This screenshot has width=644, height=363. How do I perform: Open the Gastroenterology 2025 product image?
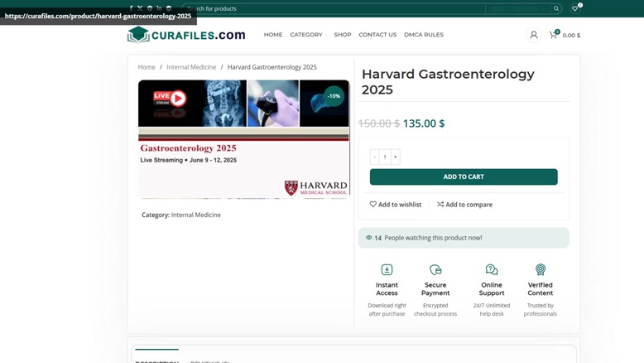243,139
